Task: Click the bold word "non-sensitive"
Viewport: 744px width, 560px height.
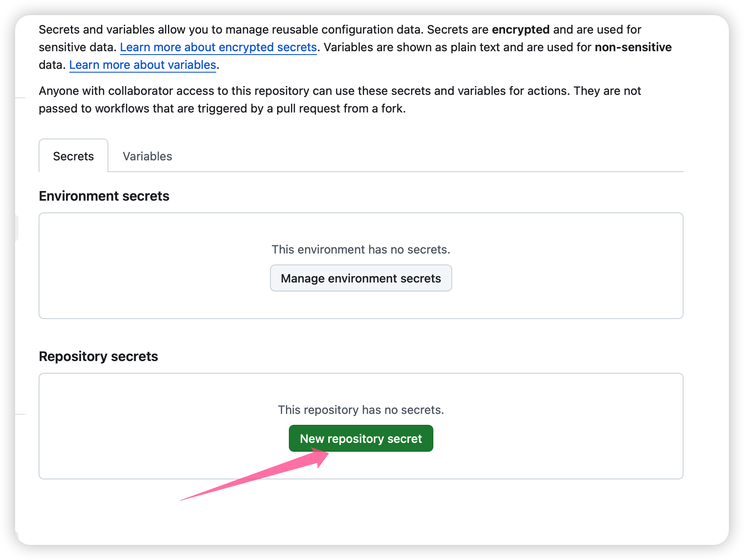Action: (x=633, y=47)
